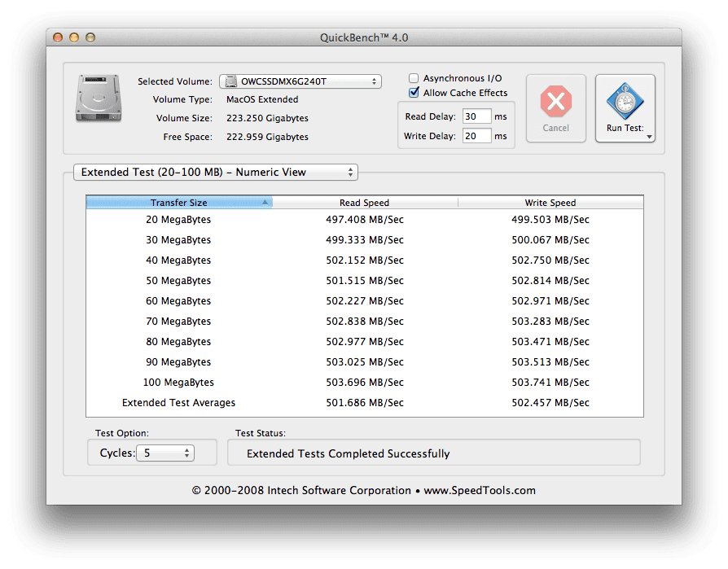
Task: Expand the Run Test menu arrow
Action: click(x=650, y=137)
